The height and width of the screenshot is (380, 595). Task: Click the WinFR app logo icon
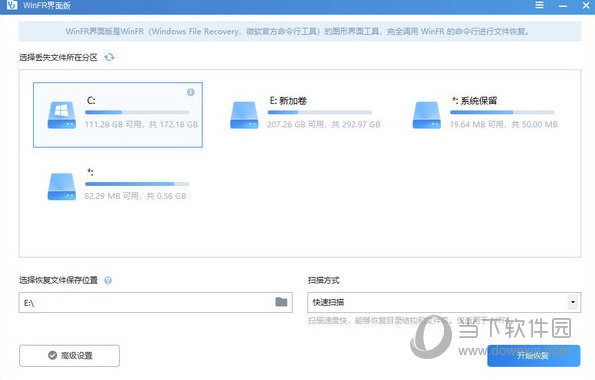pos(12,5)
